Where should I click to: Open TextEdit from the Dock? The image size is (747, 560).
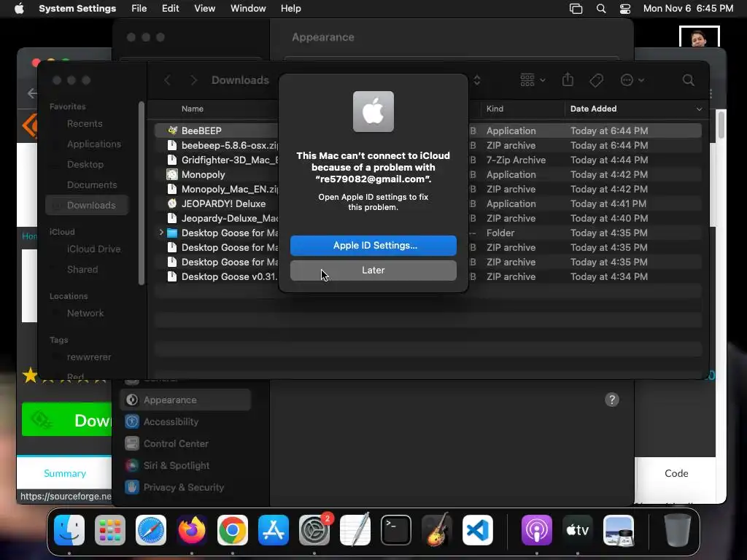pyautogui.click(x=355, y=529)
